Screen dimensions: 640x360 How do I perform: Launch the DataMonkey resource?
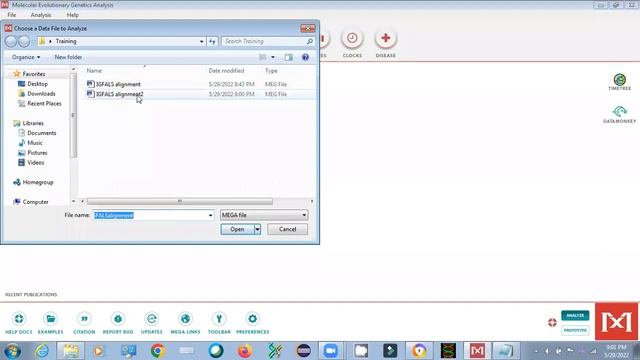pos(619,115)
